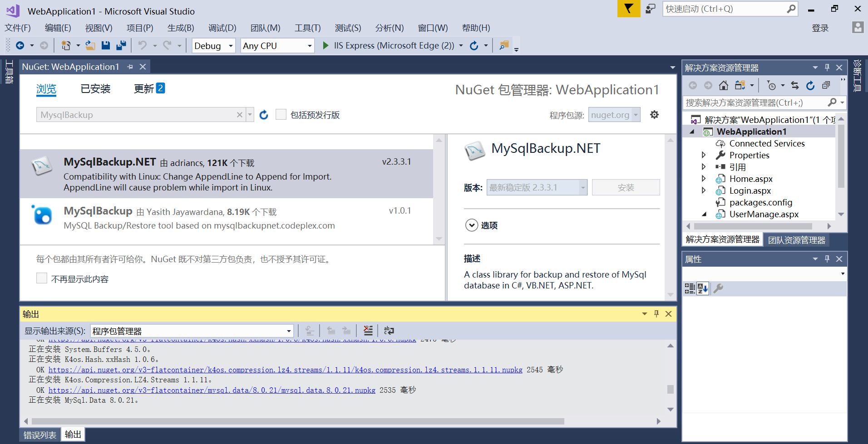
Task: Expand the 选项 section chevron
Action: pyautogui.click(x=472, y=225)
